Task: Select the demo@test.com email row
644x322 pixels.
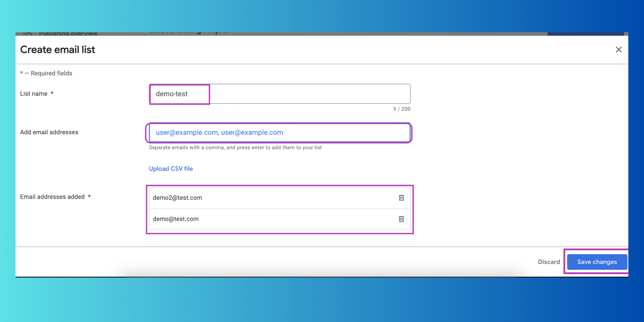Action: click(279, 219)
